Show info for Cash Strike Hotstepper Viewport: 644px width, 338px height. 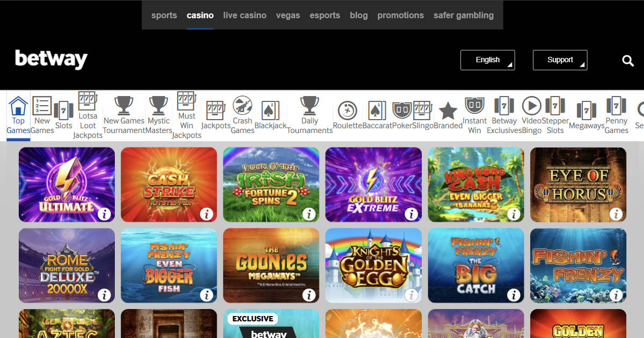(x=207, y=214)
